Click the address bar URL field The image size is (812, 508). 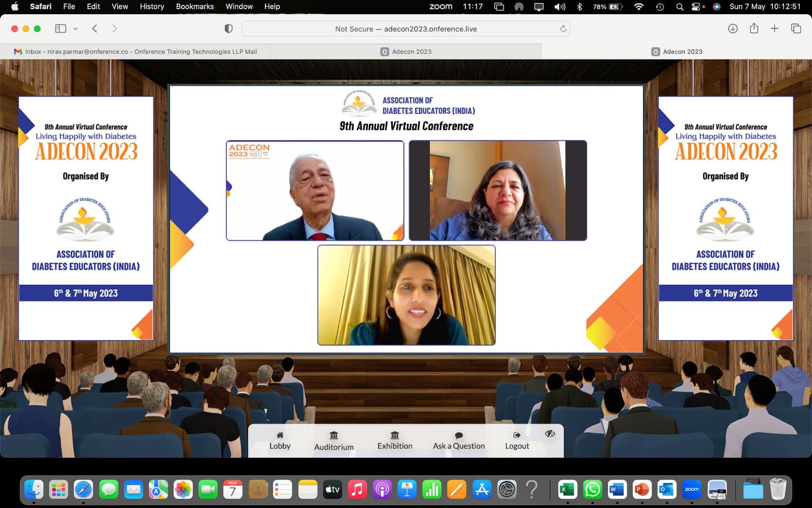click(405, 29)
